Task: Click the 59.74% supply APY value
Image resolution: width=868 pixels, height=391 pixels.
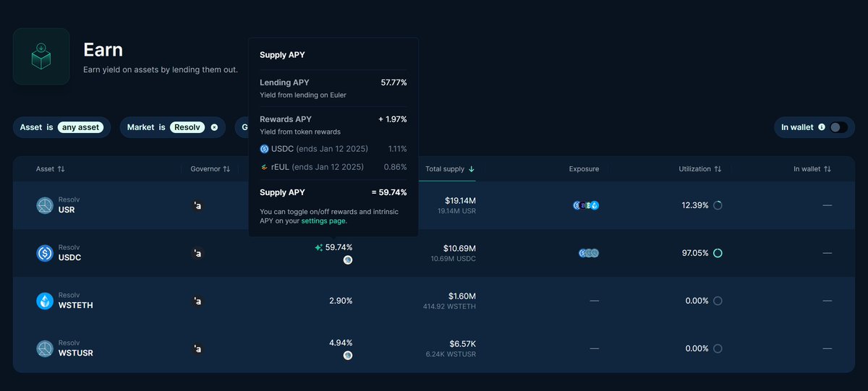Action: pyautogui.click(x=339, y=247)
